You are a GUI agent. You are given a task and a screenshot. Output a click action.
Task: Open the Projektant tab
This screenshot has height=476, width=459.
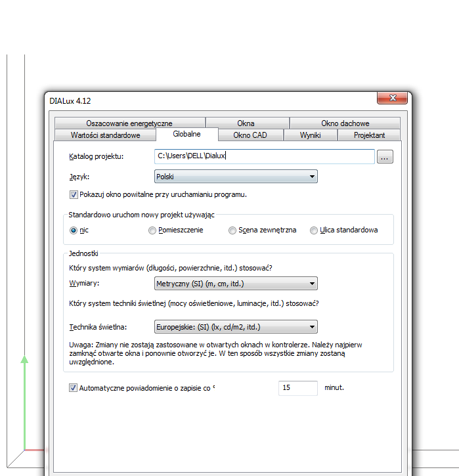[369, 135]
